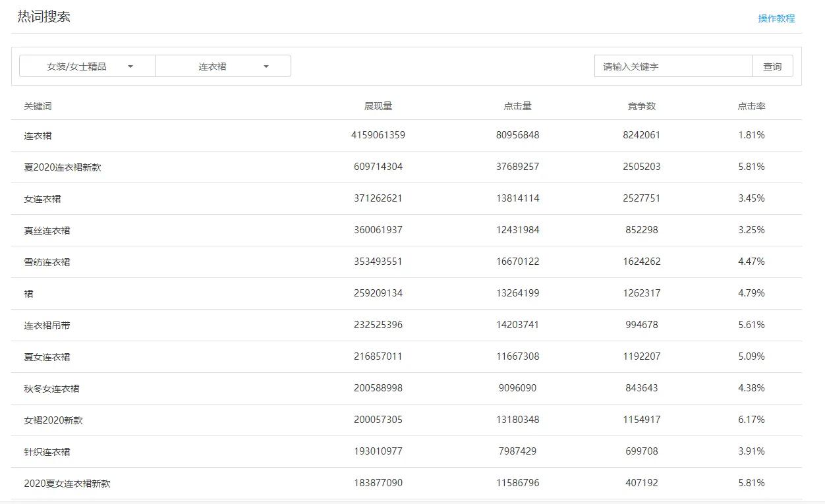
Task: Select the 连衣裙 keyword row
Action: [x=38, y=136]
